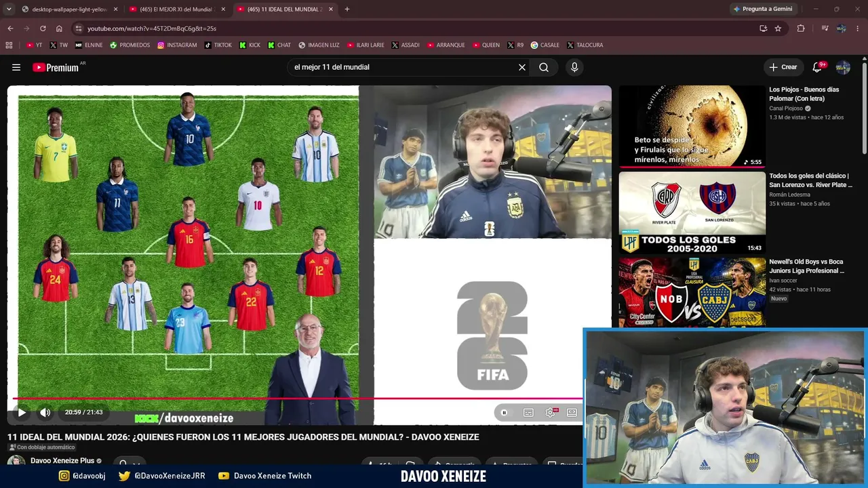Play the video

[22, 412]
